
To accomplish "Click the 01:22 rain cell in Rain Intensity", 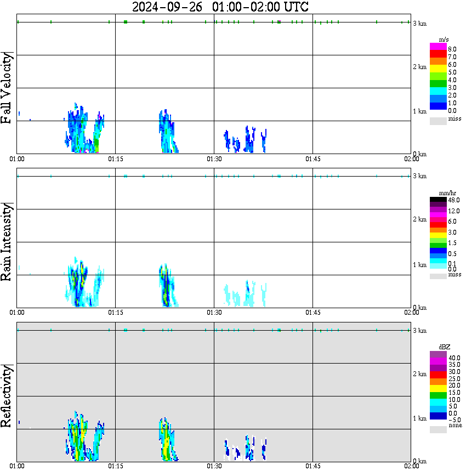I will pos(168,286).
